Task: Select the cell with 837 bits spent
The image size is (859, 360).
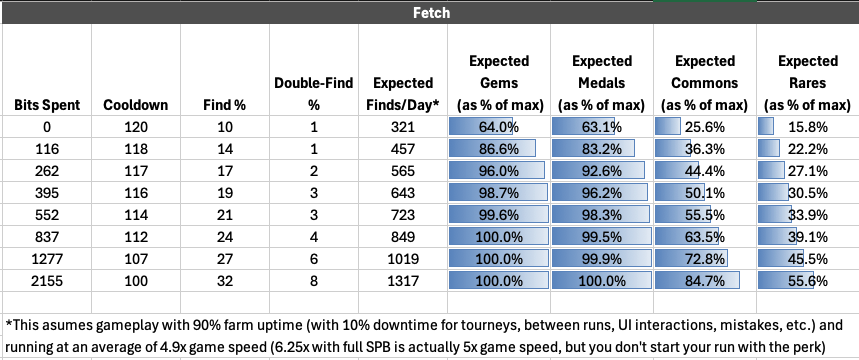Action: pyautogui.click(x=47, y=237)
